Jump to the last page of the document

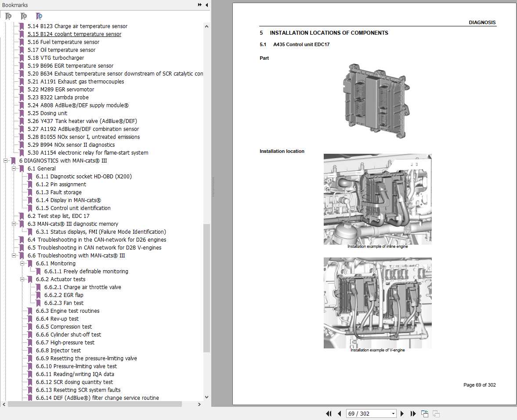[x=413, y=413]
